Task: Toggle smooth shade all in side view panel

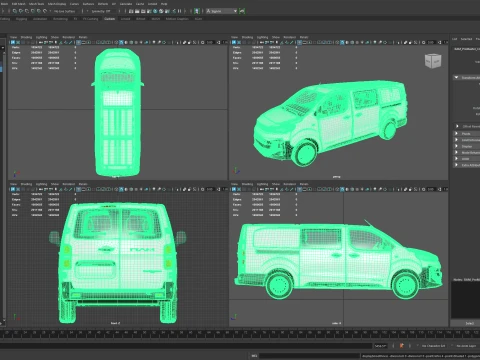Action: click(x=342, y=189)
